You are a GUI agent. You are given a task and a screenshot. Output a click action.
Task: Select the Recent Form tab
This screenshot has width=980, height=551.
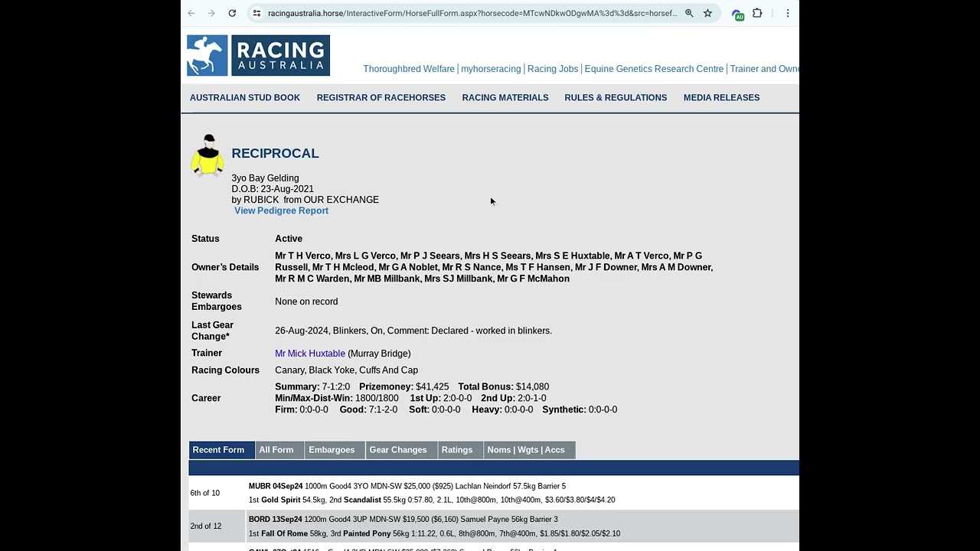[x=221, y=450]
